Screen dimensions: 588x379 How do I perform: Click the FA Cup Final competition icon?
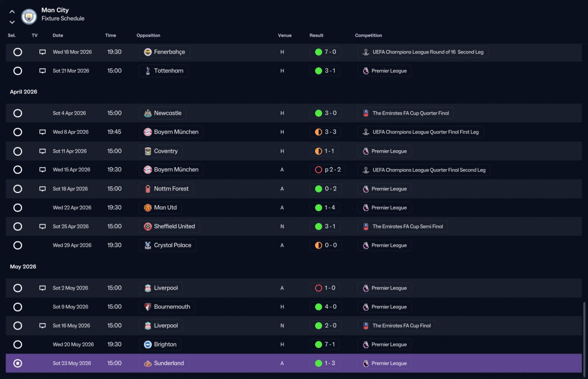coord(366,326)
